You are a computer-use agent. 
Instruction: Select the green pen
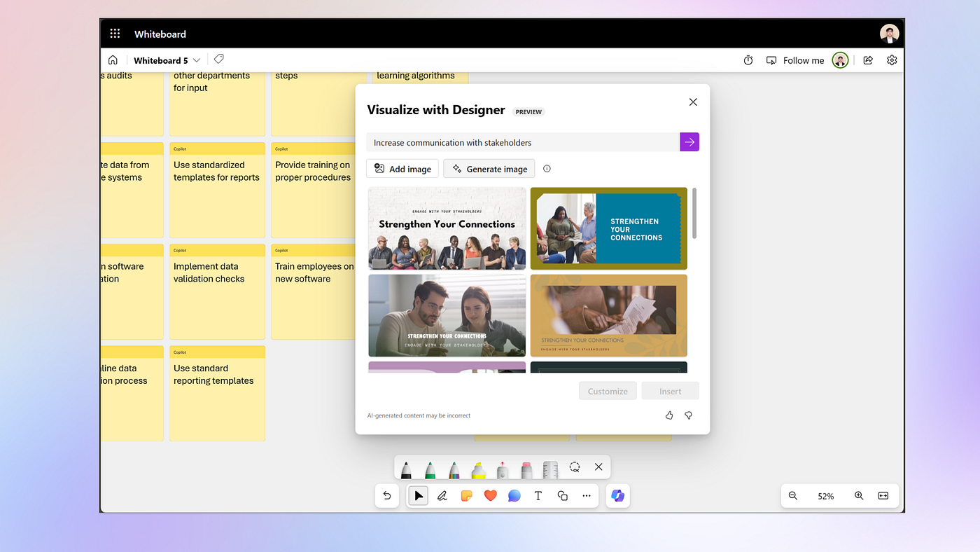point(430,469)
